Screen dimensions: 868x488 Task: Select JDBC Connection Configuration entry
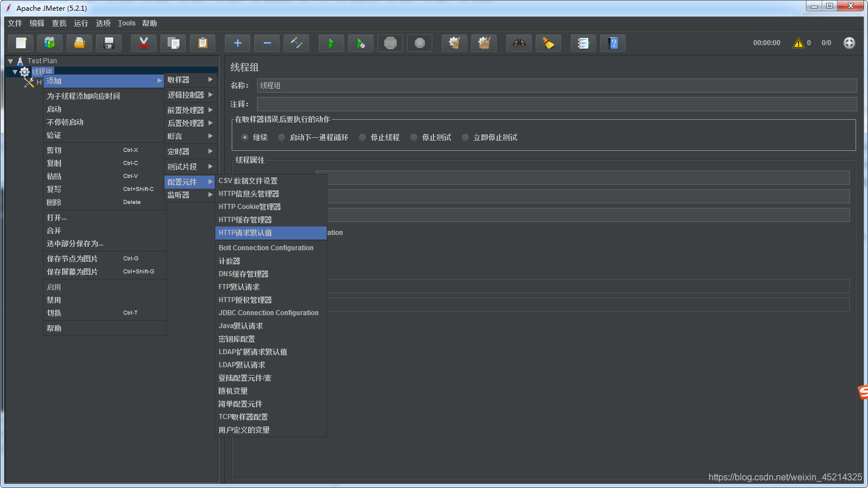point(271,313)
